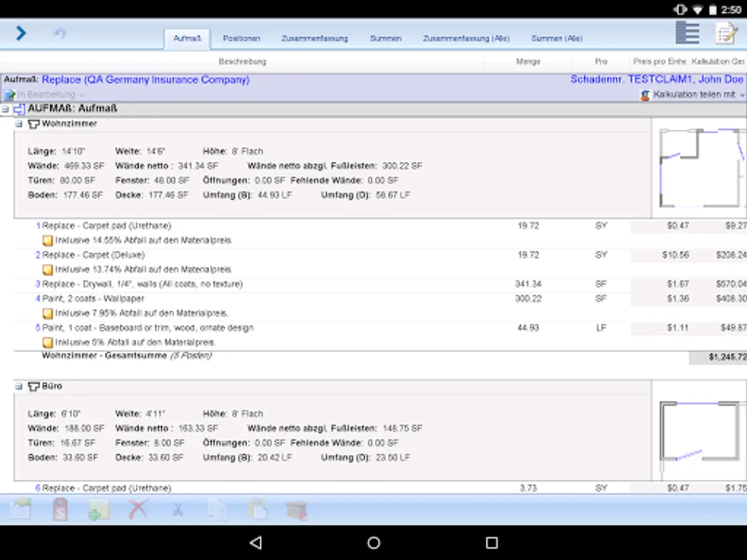Select the 44.93 quantity for Baseboard paint
The image size is (747, 560).
click(x=528, y=328)
